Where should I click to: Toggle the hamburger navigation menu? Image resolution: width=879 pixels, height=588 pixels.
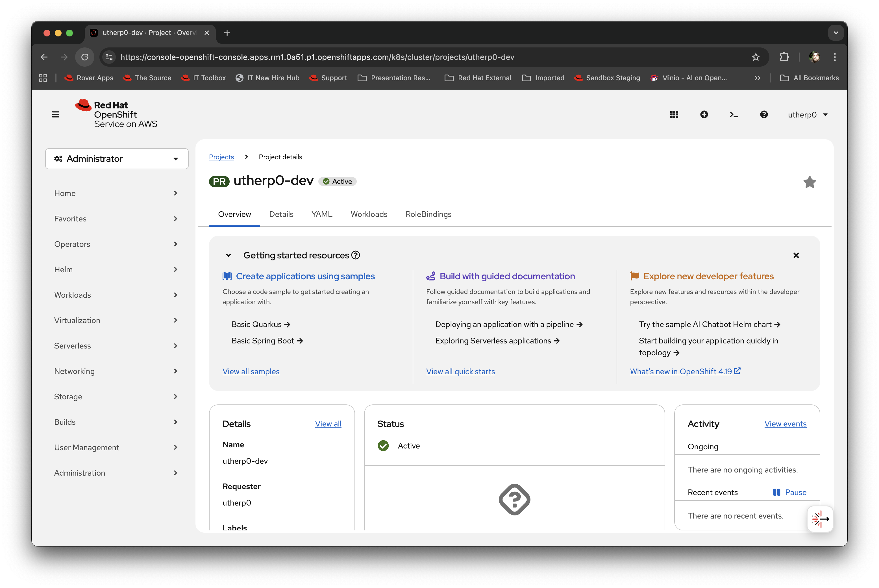pos(55,114)
